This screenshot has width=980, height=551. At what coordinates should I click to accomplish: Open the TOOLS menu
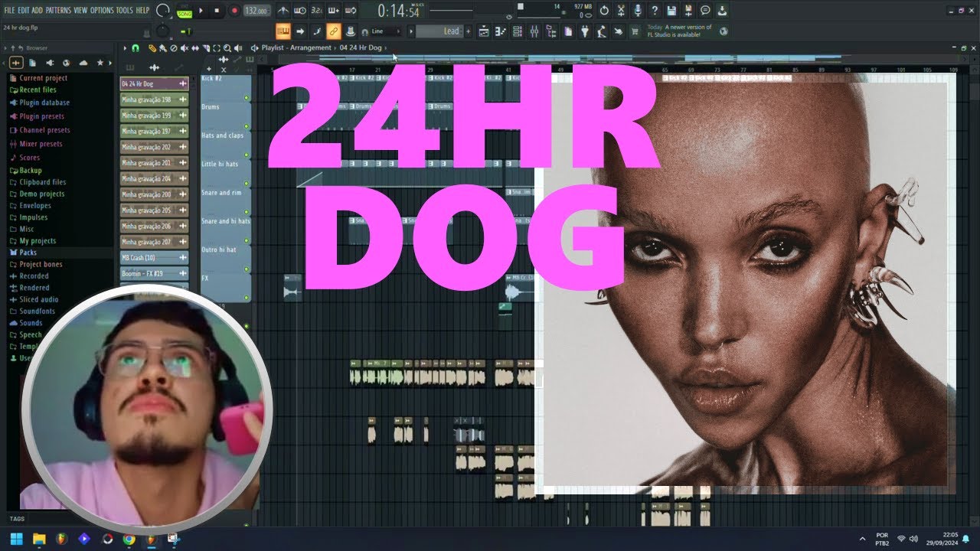tap(124, 11)
